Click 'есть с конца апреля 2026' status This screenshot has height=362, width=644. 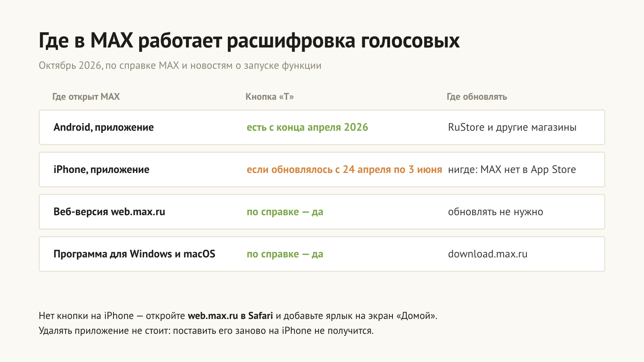pos(308,128)
